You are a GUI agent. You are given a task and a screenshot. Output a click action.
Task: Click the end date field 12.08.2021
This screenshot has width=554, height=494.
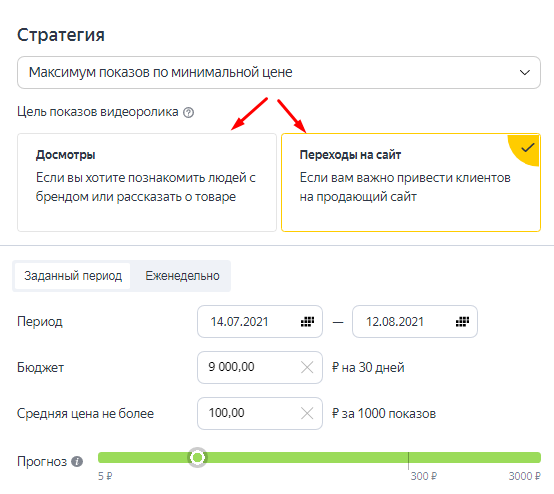(x=415, y=322)
